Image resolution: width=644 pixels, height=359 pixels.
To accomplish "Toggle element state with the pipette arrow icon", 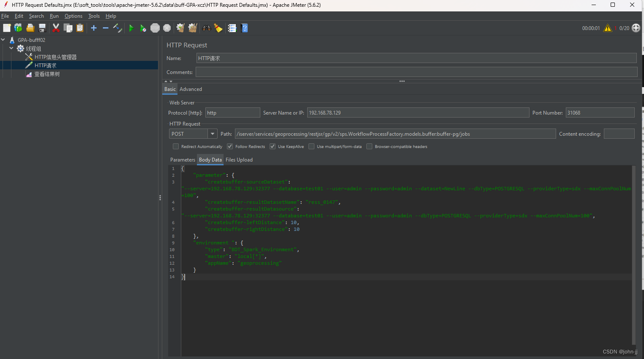I will [x=117, y=28].
